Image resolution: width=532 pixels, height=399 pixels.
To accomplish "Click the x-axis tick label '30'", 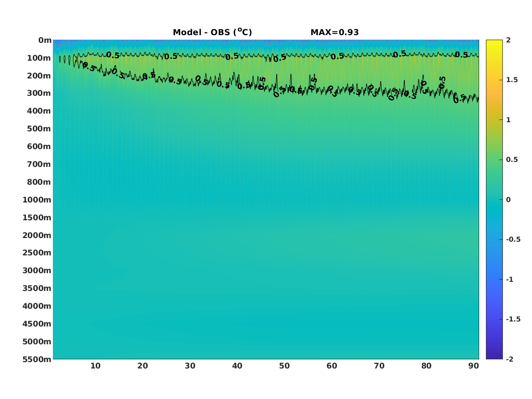I will [190, 366].
